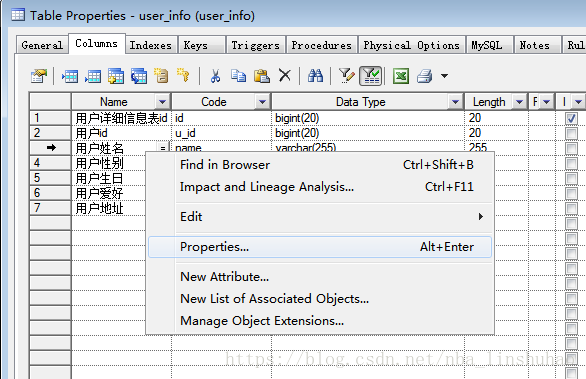Switch to Triggers tab
The height and width of the screenshot is (379, 586).
256,45
